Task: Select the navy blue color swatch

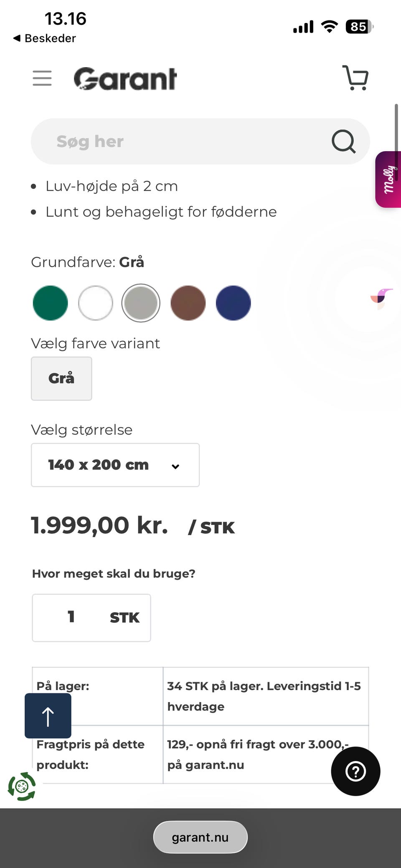Action: [233, 303]
